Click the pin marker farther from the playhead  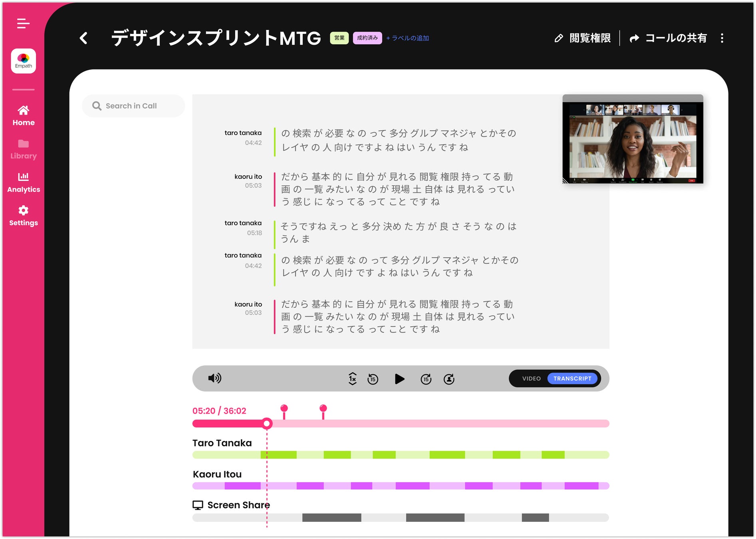pos(323,412)
